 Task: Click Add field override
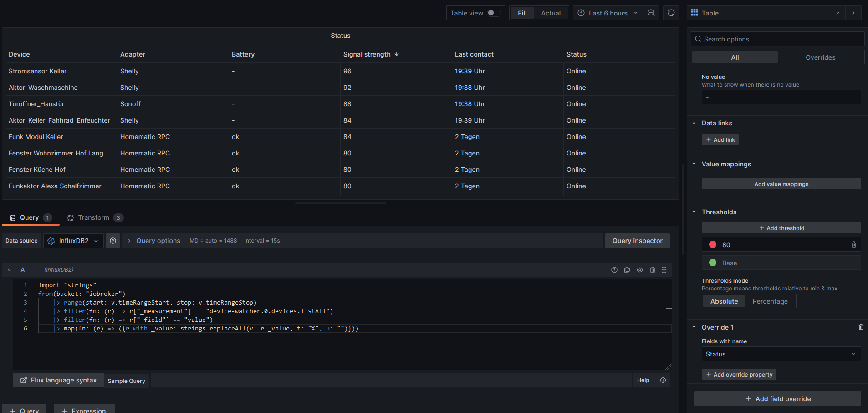pos(778,398)
